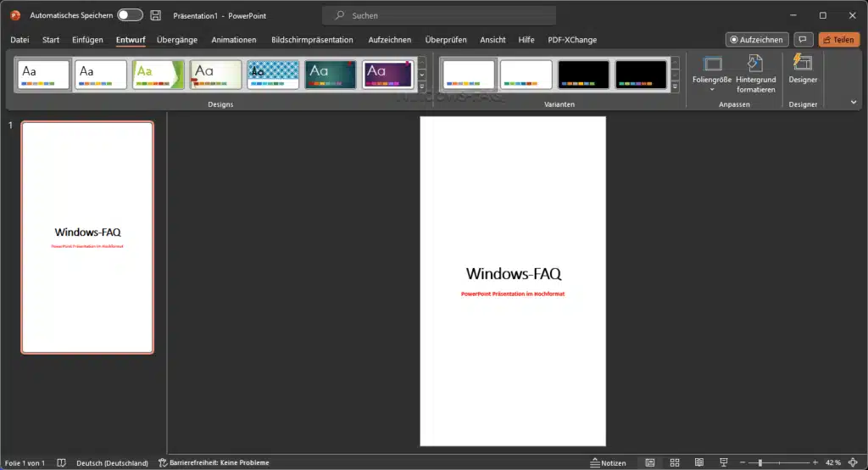The width and height of the screenshot is (868, 470).
Task: Start slideshow from status bar icon
Action: 724,463
